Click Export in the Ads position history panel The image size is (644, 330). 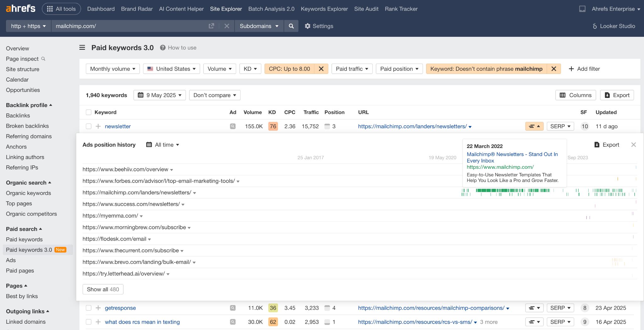pos(607,145)
